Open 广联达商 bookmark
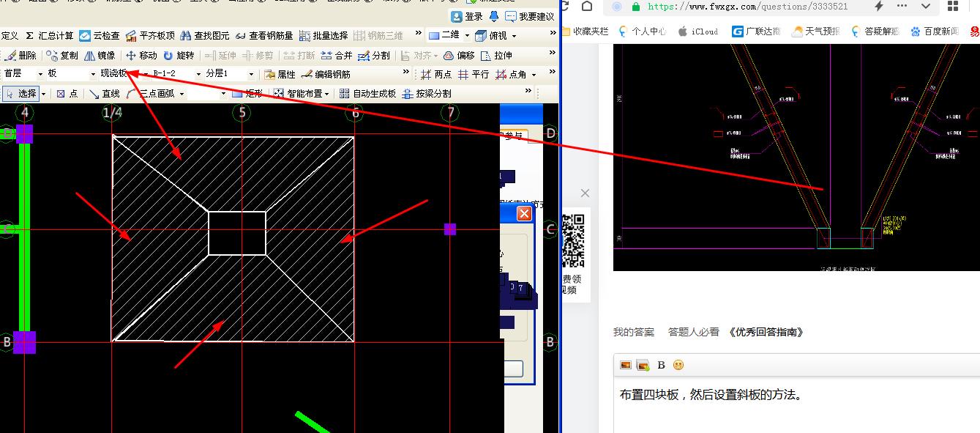The width and height of the screenshot is (980, 433). 756,32
